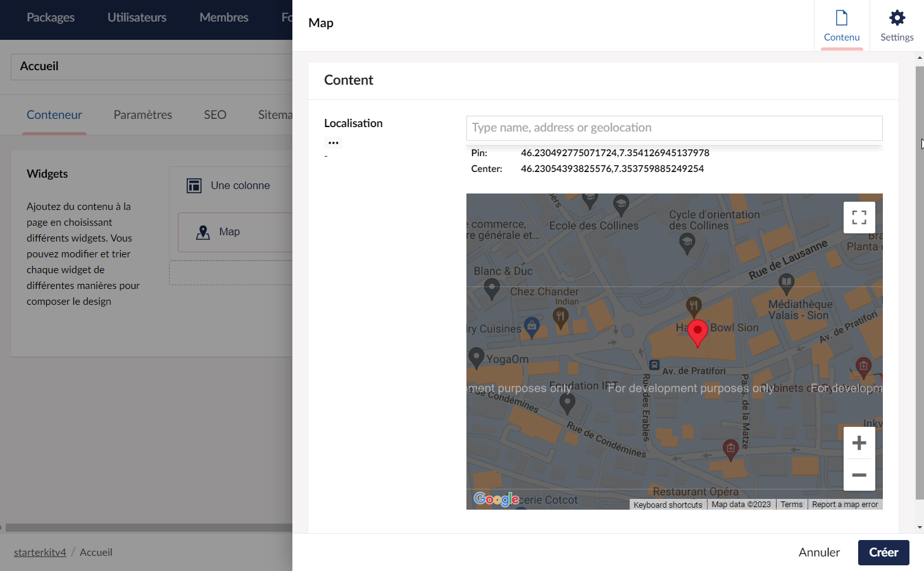Switch to the Paramètres tab

point(143,115)
